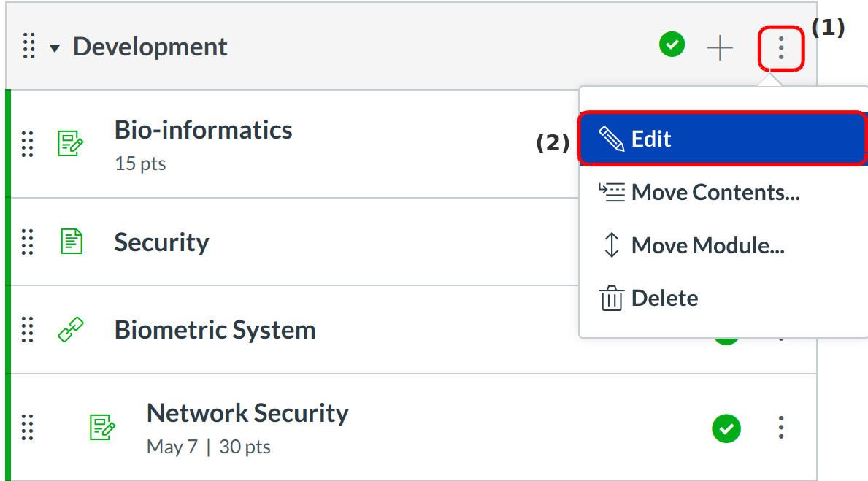Collapse the Development module arrow
This screenshot has height=481, width=868.
55,48
